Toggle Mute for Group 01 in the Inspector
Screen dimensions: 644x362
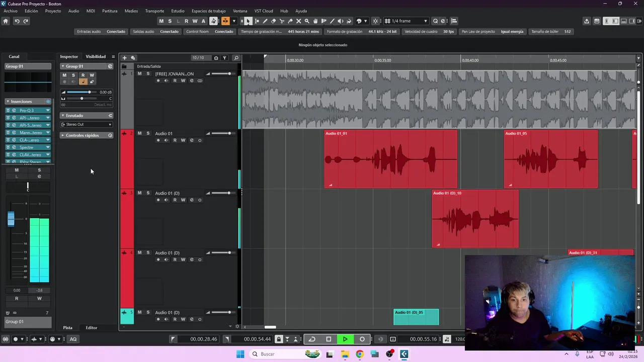pos(64,75)
